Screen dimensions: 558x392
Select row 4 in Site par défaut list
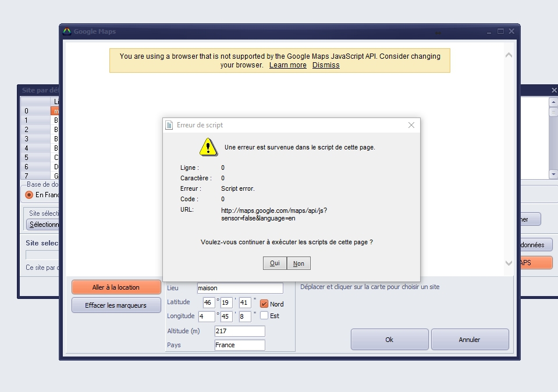coord(39,148)
